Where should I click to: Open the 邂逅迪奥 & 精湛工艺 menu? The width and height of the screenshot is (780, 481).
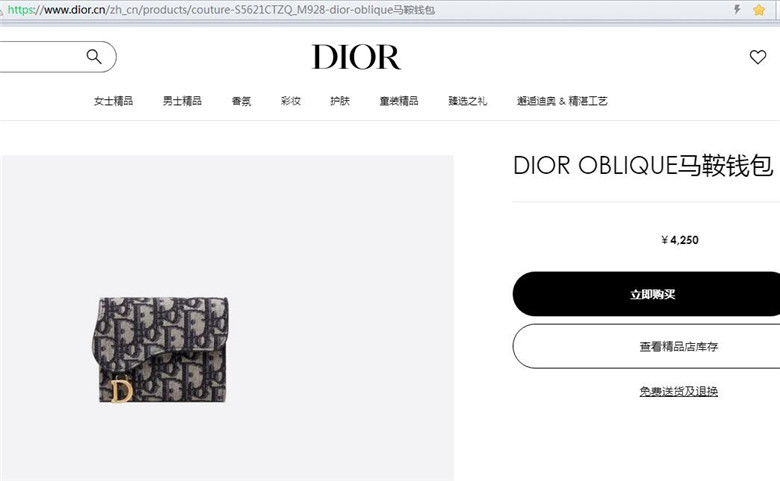coord(562,101)
